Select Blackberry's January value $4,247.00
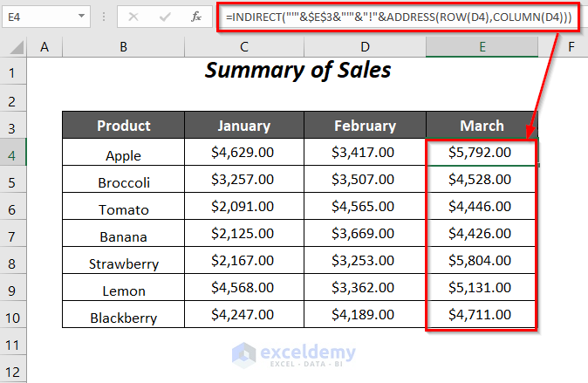Screen dimensions: 588x383 [244, 316]
